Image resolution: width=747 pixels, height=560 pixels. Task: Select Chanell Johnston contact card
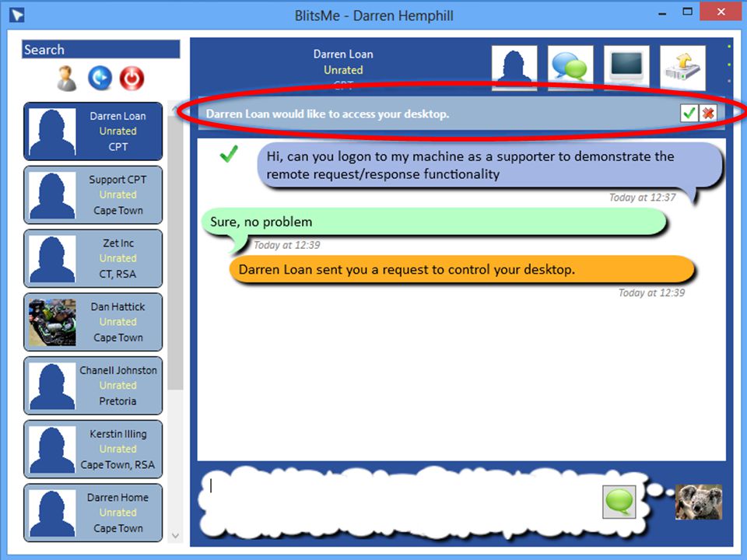[93, 386]
